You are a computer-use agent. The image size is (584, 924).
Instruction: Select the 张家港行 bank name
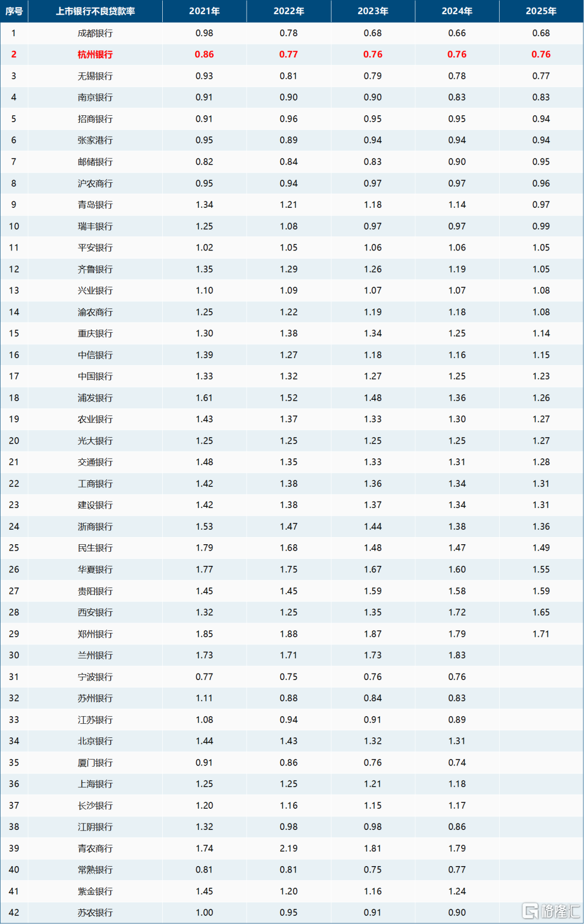pyautogui.click(x=95, y=141)
